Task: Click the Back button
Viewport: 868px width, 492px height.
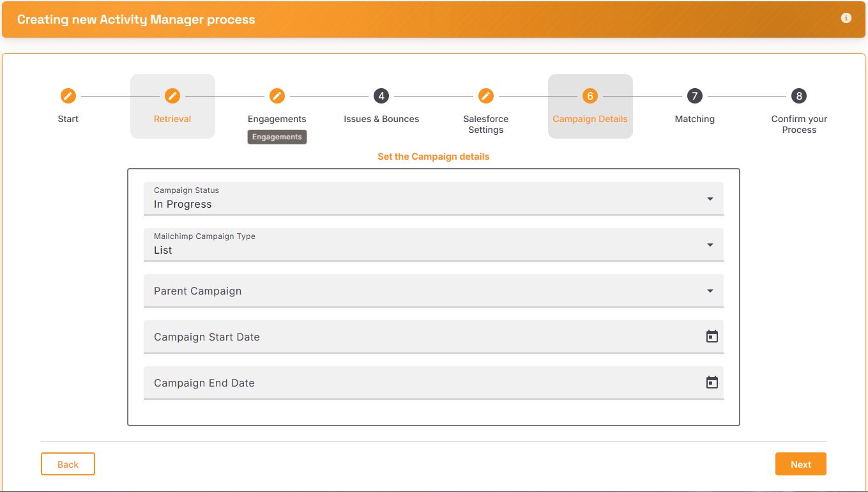Action: point(68,464)
